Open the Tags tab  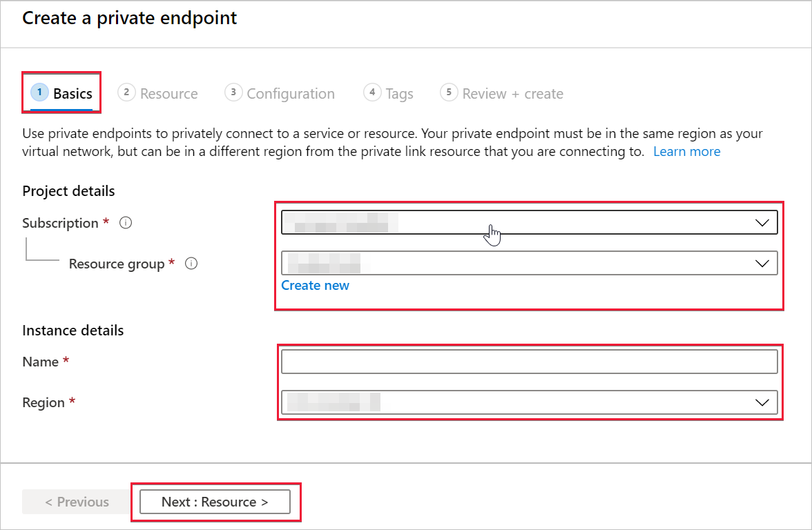click(399, 94)
